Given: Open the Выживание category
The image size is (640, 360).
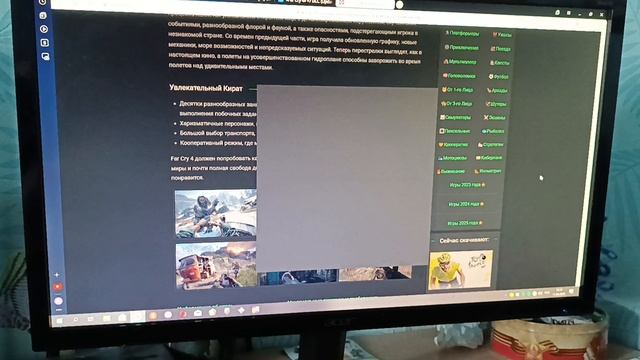Looking at the screenshot, I should pos(451,171).
